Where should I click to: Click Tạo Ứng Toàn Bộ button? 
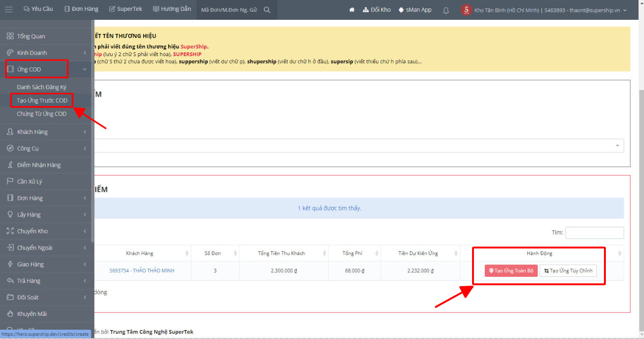[511, 271]
